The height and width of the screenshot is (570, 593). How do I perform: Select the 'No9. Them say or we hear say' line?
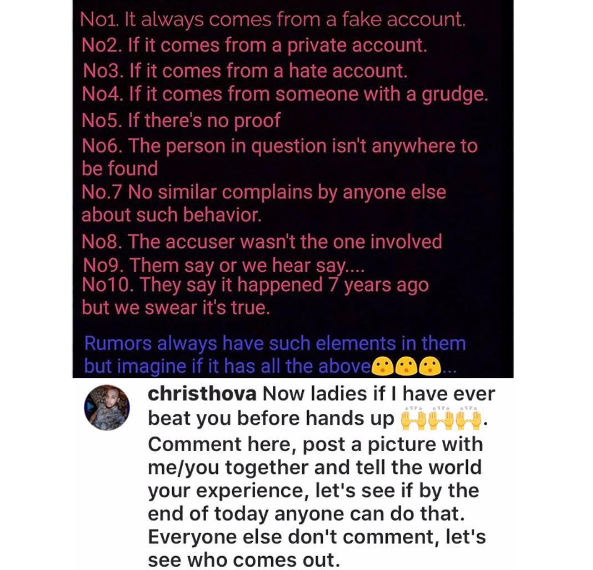click(223, 266)
